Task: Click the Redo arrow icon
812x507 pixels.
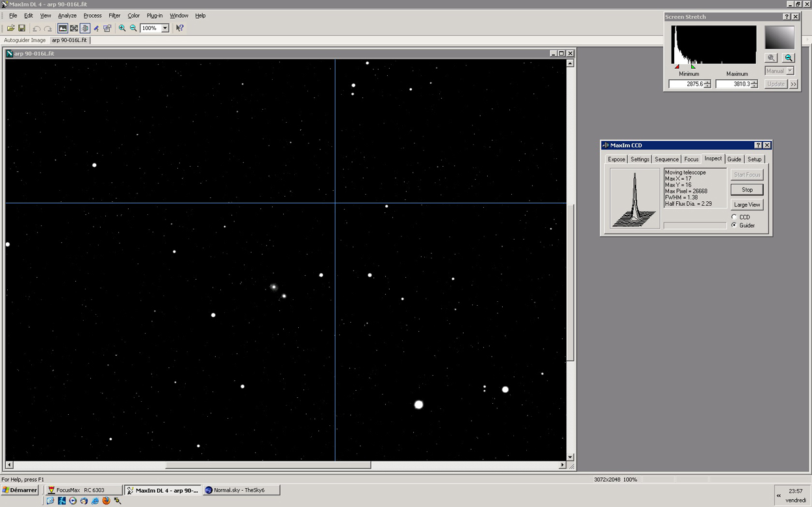Action: click(48, 29)
